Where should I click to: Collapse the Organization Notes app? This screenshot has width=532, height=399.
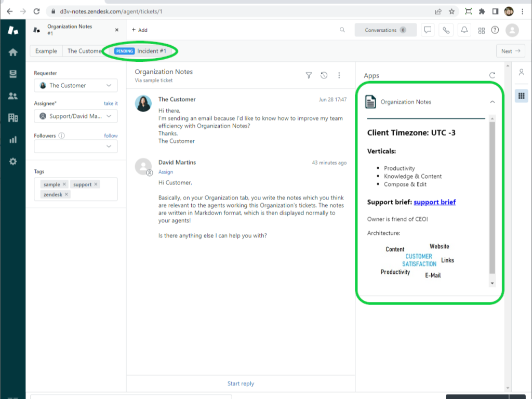coord(492,102)
